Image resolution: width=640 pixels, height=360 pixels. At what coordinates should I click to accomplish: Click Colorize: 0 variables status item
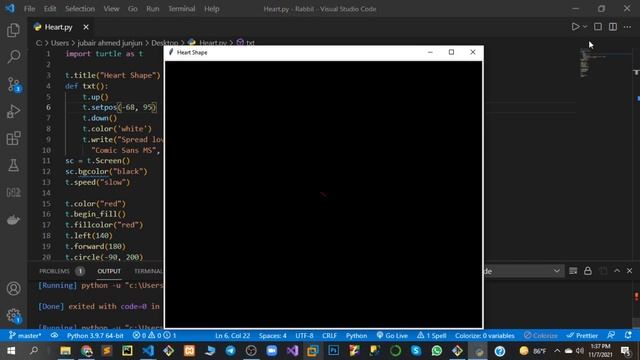(484, 336)
